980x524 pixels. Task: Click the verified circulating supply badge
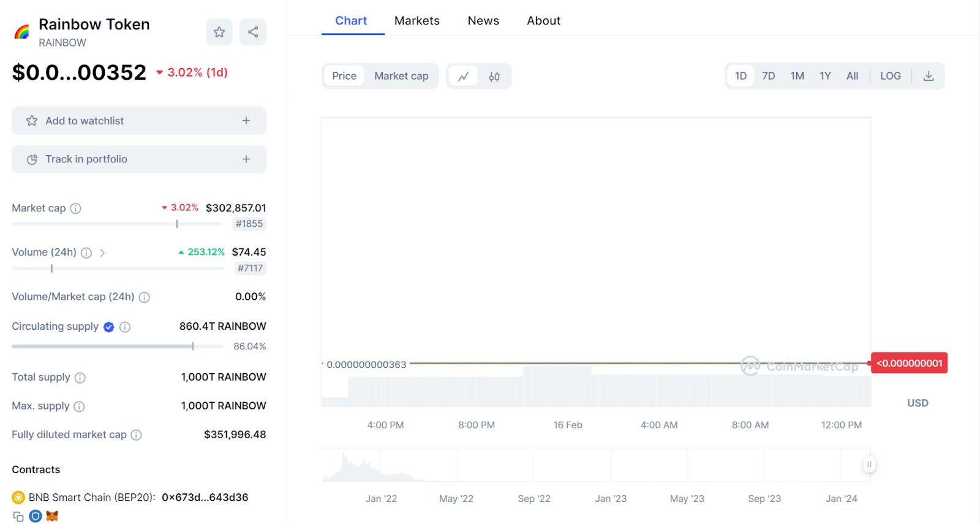pos(109,327)
